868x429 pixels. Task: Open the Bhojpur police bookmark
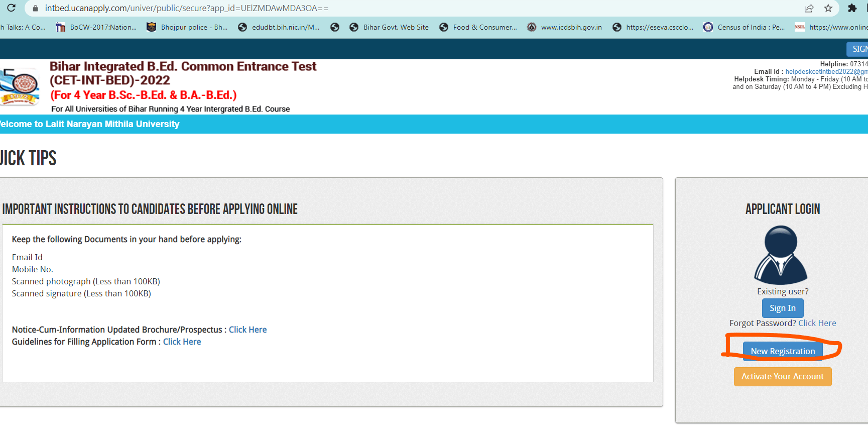click(x=187, y=27)
